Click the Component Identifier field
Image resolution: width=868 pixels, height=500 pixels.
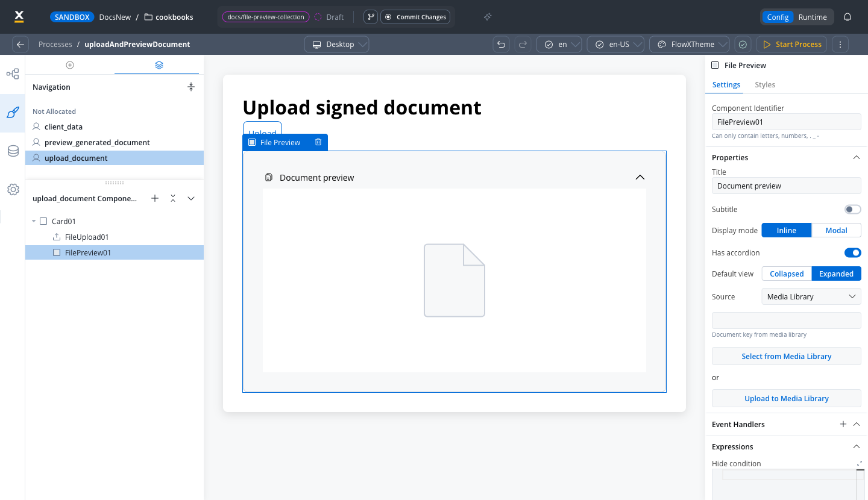point(787,122)
